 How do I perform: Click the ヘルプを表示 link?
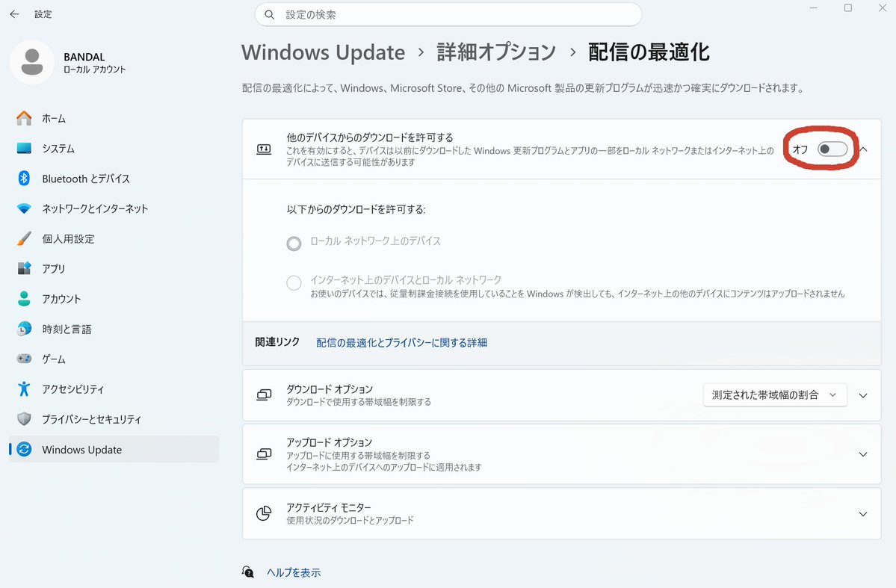pyautogui.click(x=294, y=572)
